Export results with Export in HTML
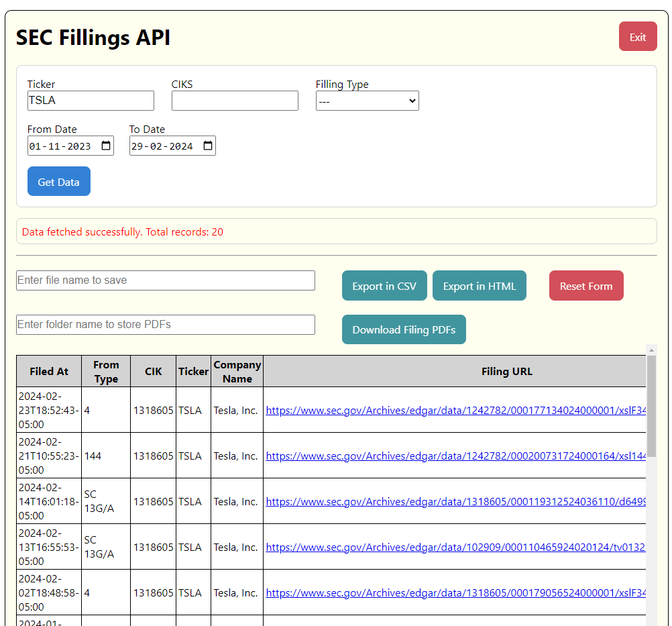 click(x=479, y=286)
